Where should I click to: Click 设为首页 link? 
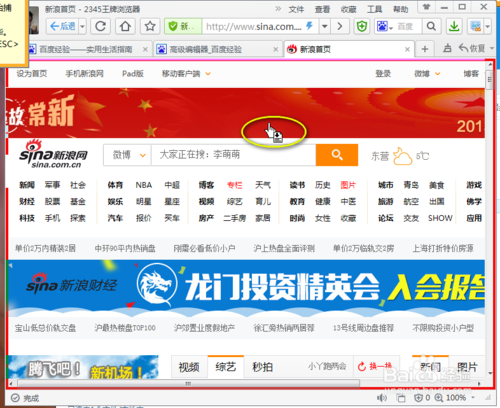pos(32,74)
